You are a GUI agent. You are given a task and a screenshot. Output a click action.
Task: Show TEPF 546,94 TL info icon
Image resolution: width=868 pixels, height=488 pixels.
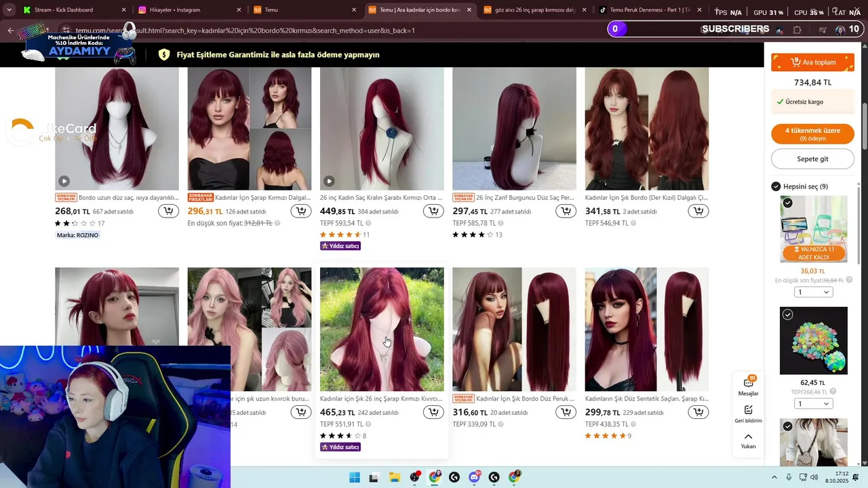(x=633, y=223)
